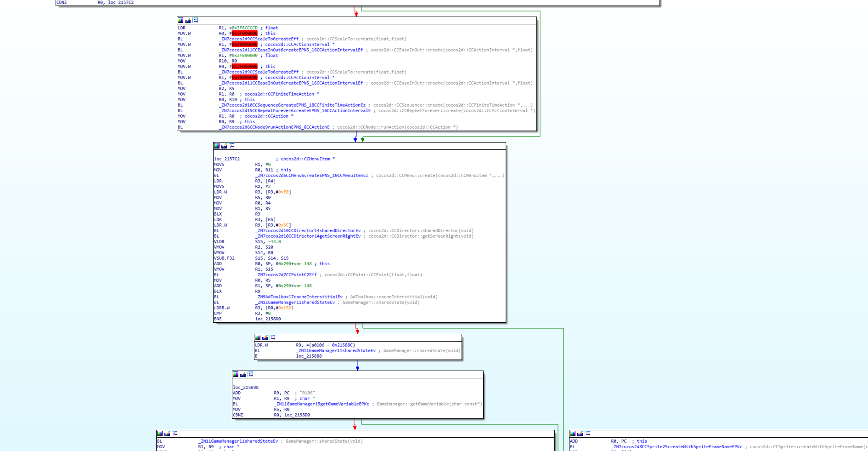Open the color picker icon of node loc_2157C2

click(217, 146)
